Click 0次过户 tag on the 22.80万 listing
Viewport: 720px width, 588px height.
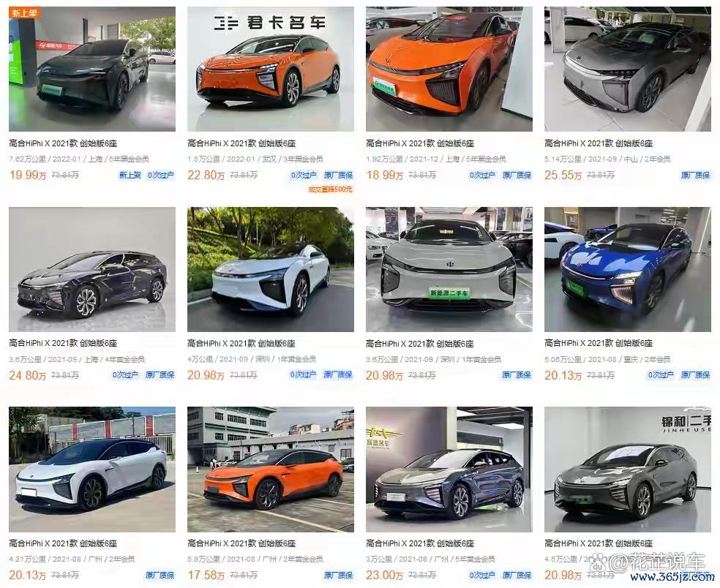(304, 175)
